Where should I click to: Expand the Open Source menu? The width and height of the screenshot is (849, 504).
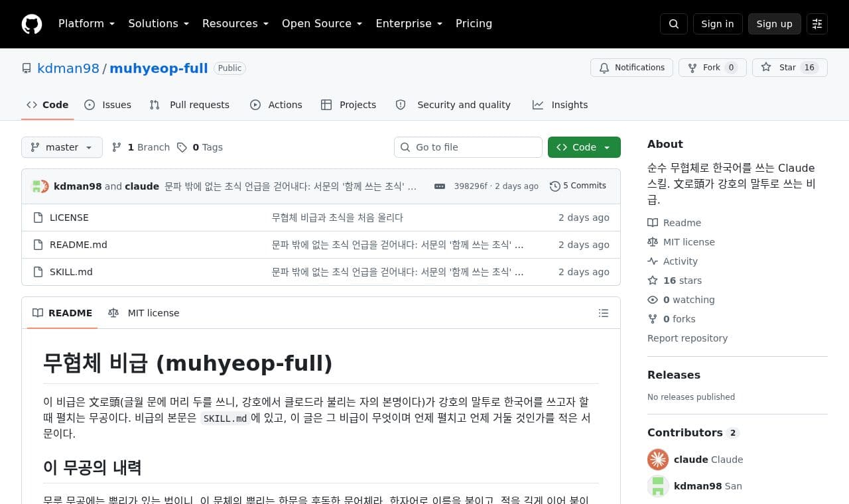click(x=322, y=24)
